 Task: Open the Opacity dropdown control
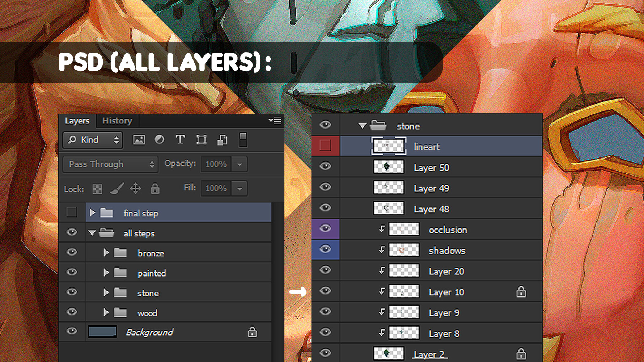coord(240,164)
